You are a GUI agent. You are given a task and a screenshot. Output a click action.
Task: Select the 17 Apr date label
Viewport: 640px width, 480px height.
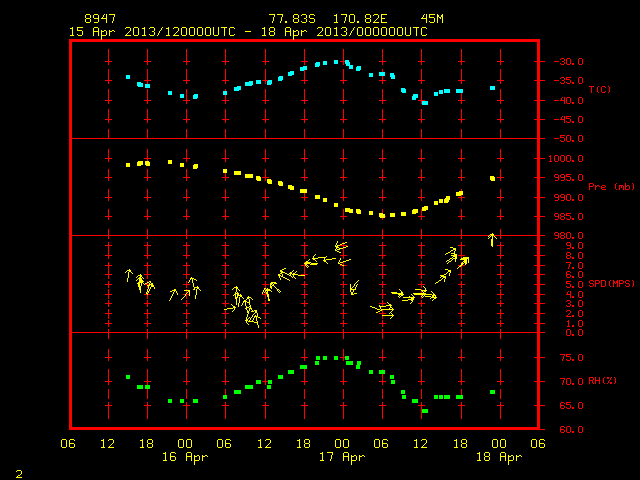(x=342, y=457)
